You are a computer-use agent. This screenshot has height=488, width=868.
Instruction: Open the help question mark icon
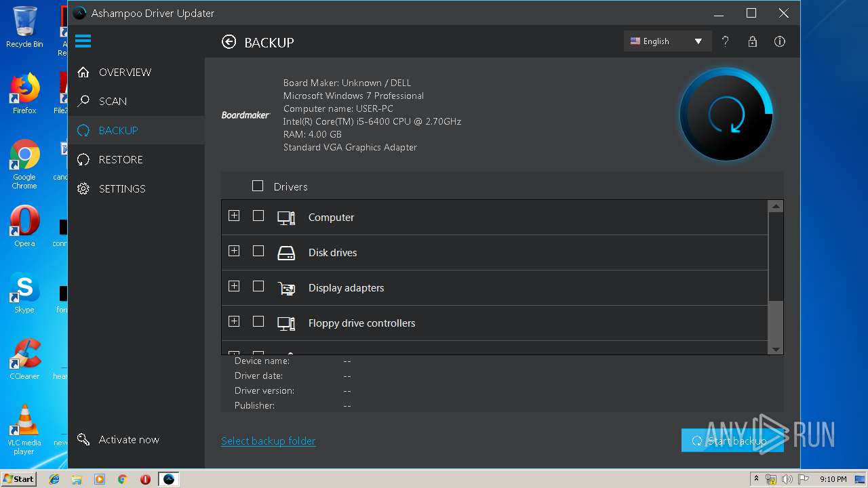click(x=725, y=41)
